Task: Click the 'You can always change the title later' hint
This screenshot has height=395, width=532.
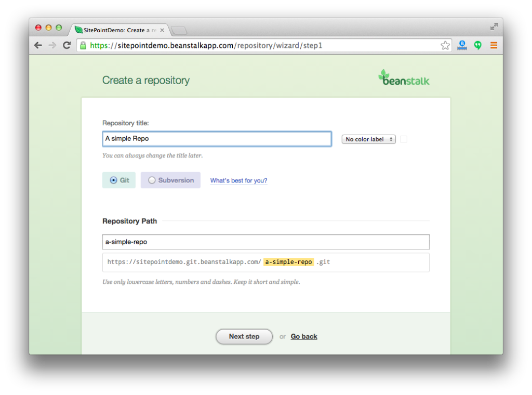Action: (x=152, y=155)
